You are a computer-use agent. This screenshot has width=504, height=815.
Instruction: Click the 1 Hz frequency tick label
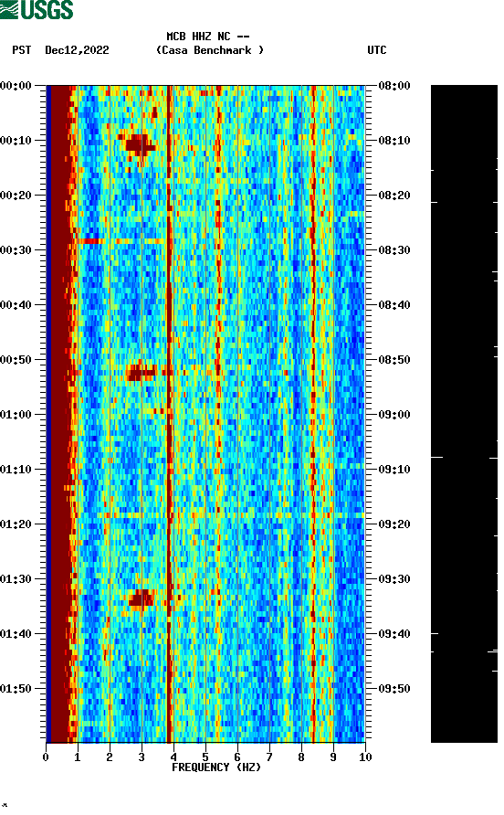78,757
